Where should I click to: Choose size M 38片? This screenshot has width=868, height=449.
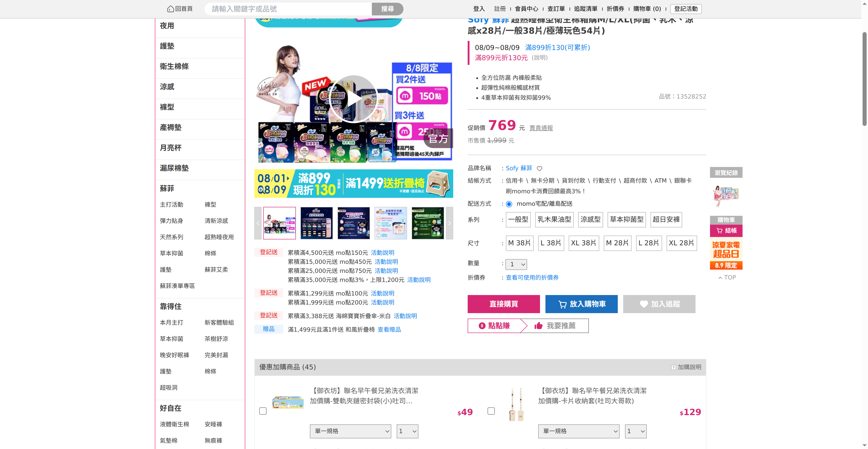(x=520, y=243)
